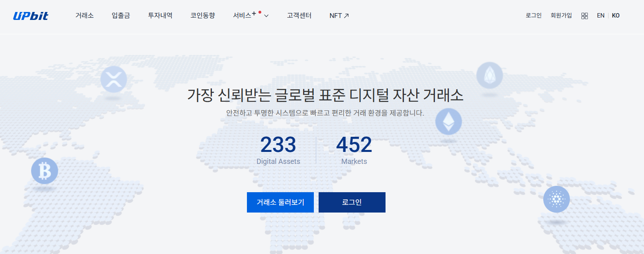Click the 452 Markets figure

(354, 150)
